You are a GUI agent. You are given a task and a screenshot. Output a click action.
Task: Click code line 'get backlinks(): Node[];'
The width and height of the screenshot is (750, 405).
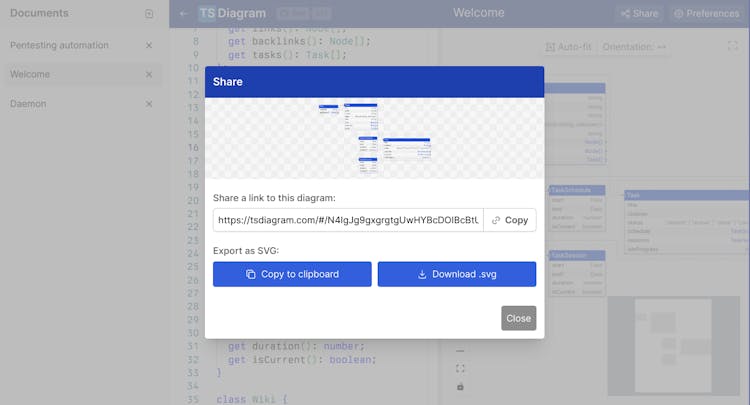(x=299, y=42)
